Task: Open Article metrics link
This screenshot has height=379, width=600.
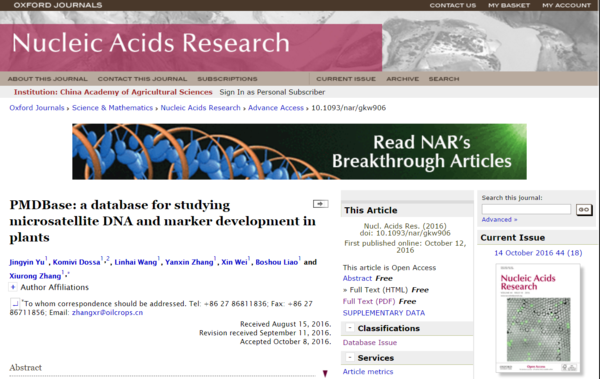Action: coord(368,372)
